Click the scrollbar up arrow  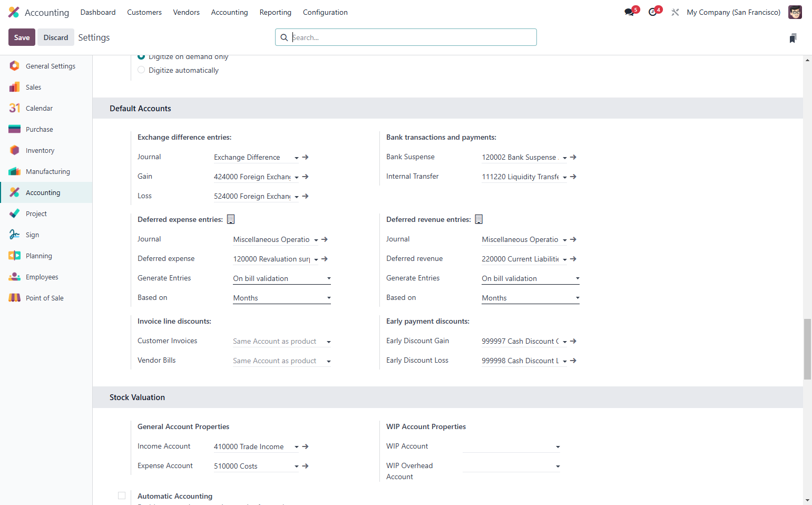point(807,60)
